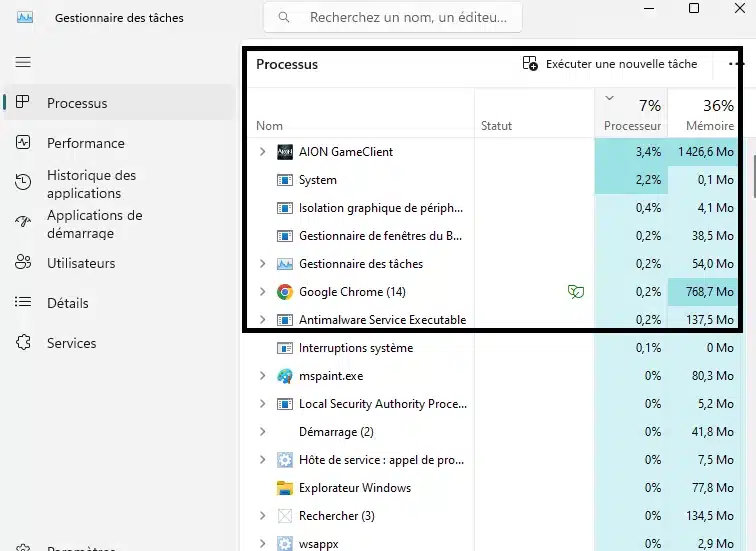Image resolution: width=756 pixels, height=551 pixels.
Task: Click the Isolation graphique process icon
Action: (285, 208)
